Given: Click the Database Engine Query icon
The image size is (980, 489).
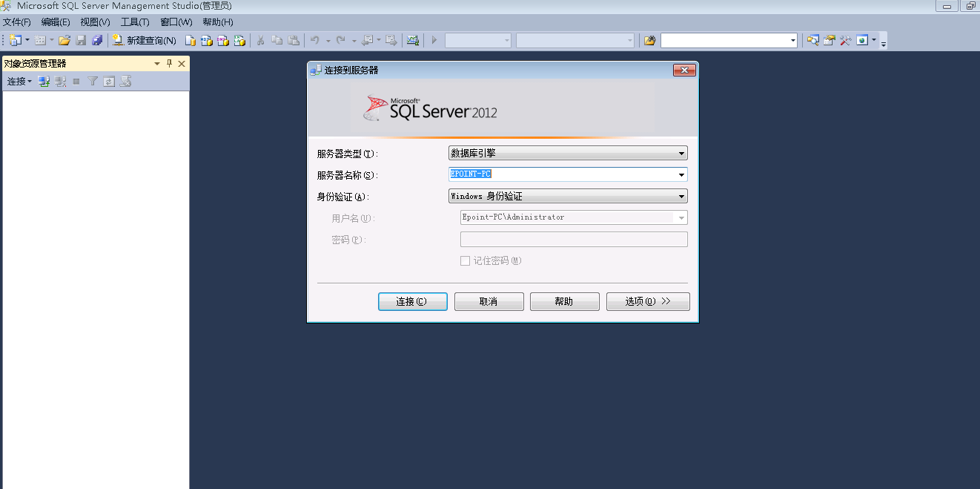Looking at the screenshot, I should coord(191,40).
